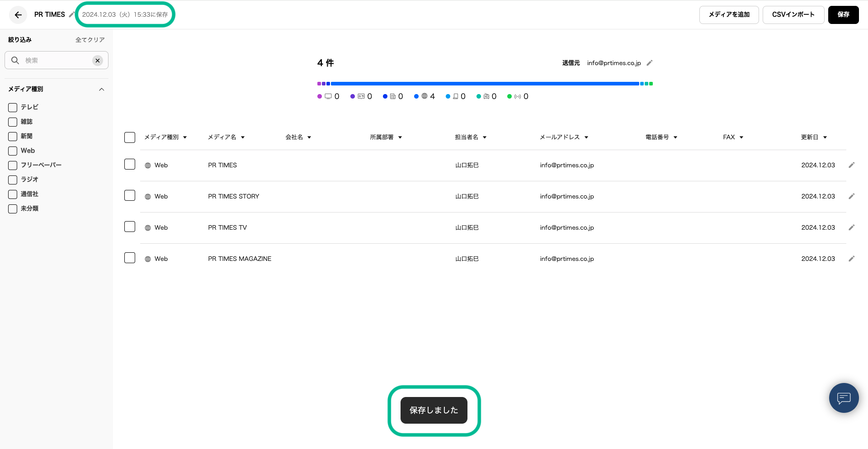The image size is (868, 449).
Task: Collapse the メディア種別 filter section
Action: coord(102,90)
